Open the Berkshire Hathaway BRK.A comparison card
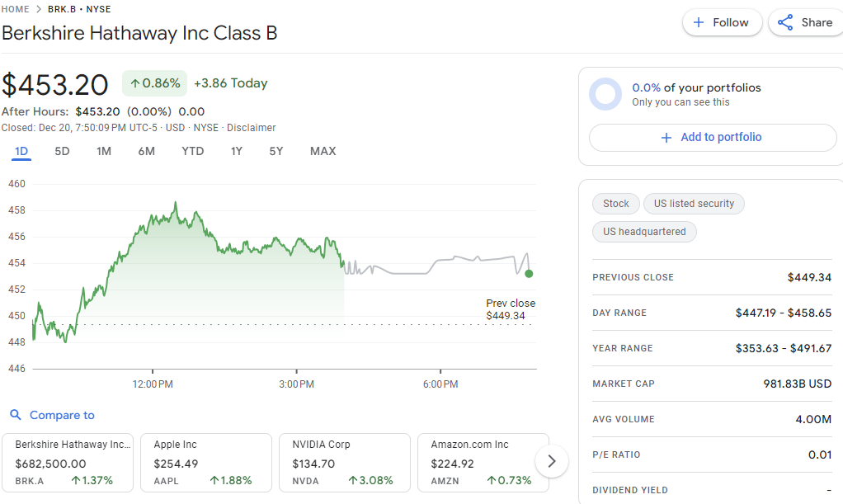Screen dimensions: 843x504 tap(68, 463)
